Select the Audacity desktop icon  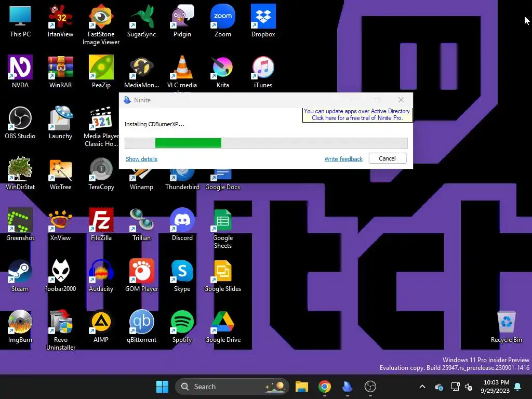pyautogui.click(x=101, y=275)
